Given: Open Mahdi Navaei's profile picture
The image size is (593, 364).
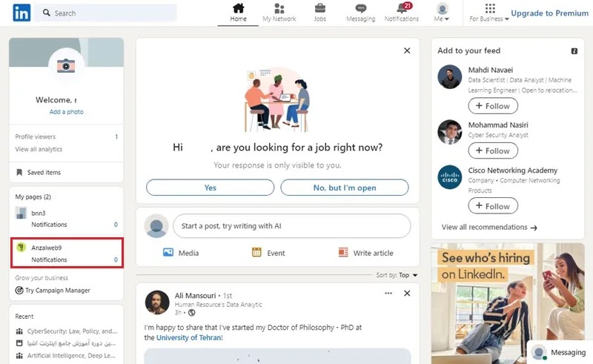Looking at the screenshot, I should 450,77.
